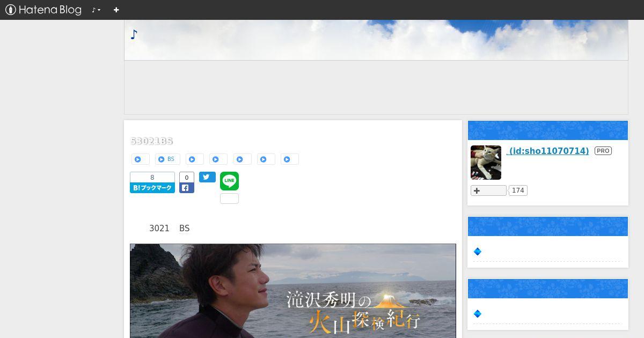Click the empty box below LINE icon

pyautogui.click(x=229, y=199)
